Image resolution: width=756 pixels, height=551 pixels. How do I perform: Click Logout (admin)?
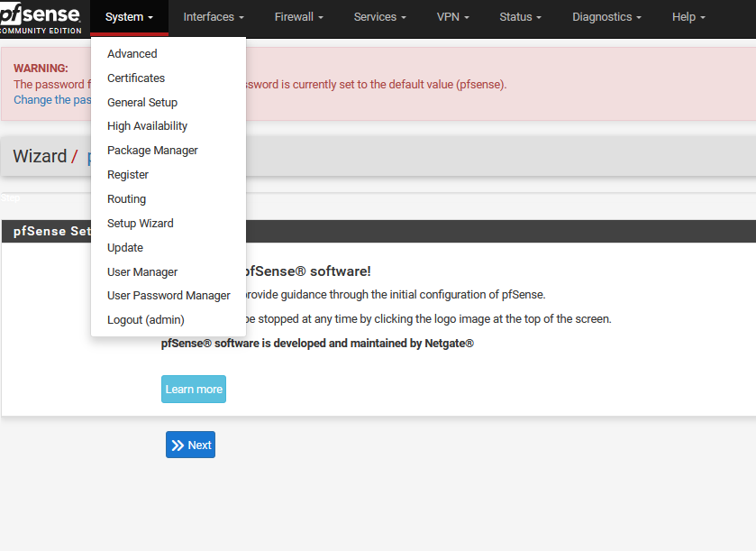[x=146, y=320]
